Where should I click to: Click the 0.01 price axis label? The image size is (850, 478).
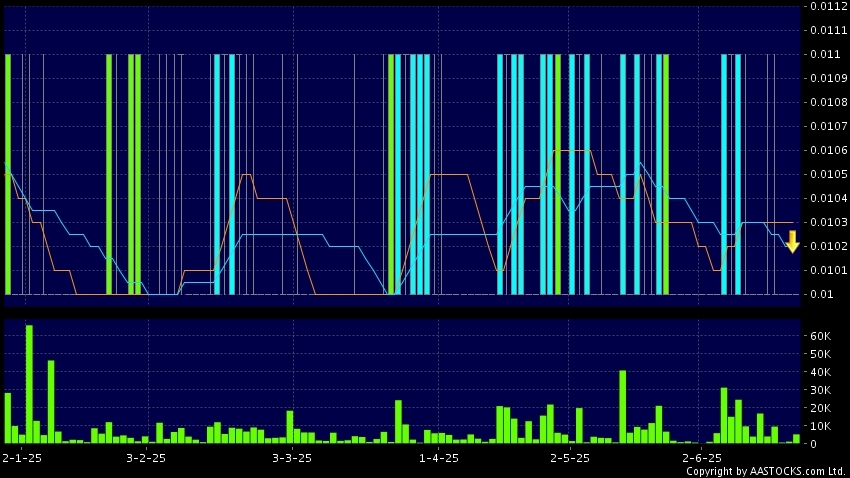click(x=822, y=294)
